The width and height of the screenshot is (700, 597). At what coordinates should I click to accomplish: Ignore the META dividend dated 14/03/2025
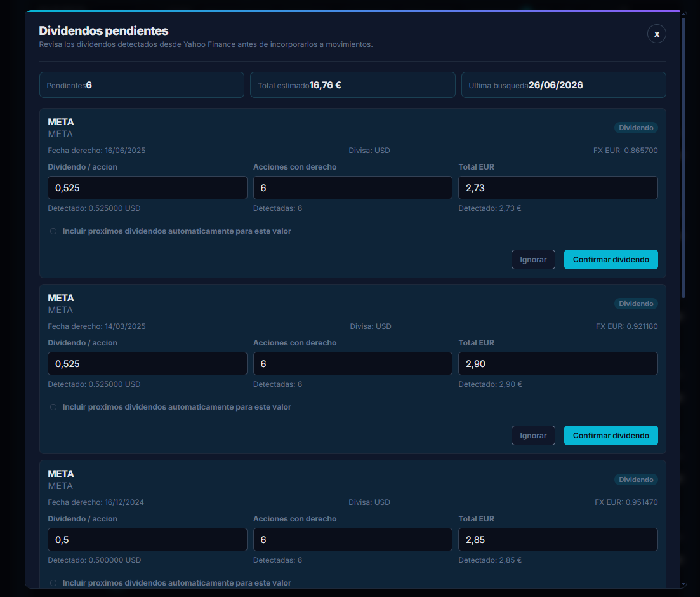[533, 436]
